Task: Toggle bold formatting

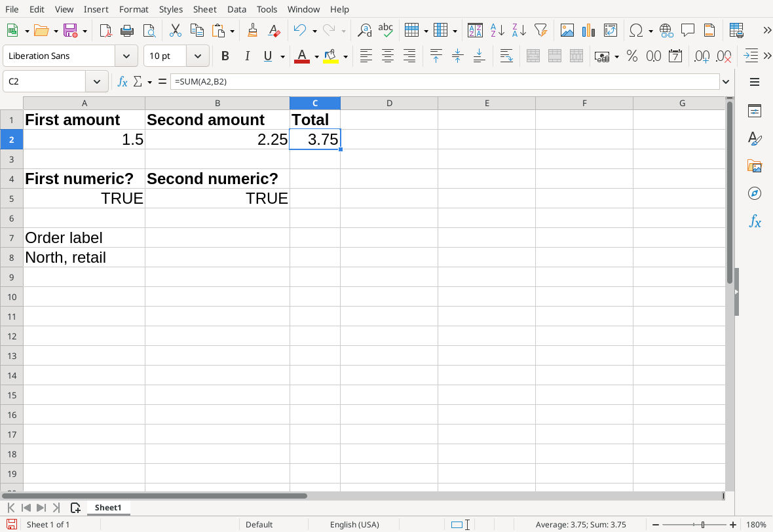Action: click(225, 56)
